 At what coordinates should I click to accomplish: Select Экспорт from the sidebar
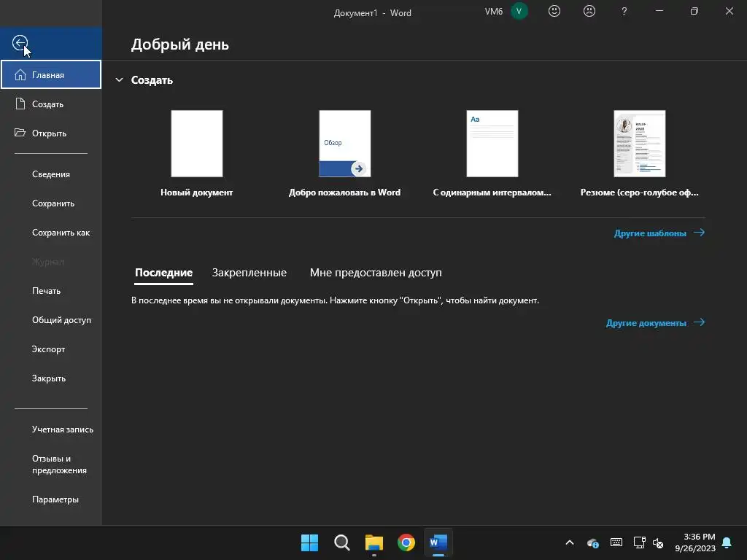click(51, 349)
